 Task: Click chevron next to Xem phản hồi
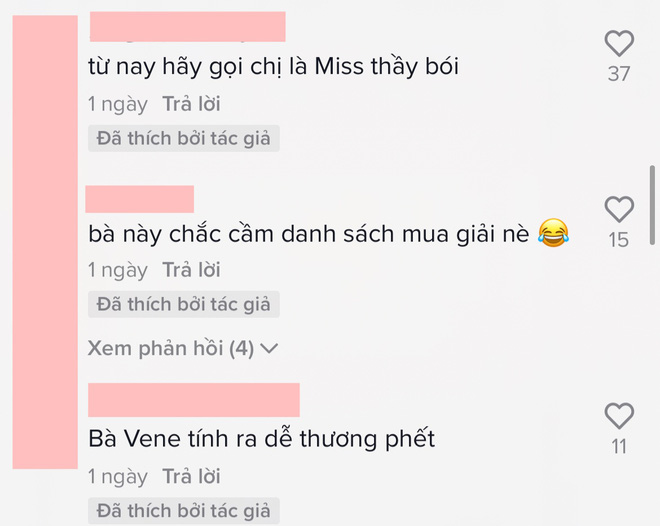(x=269, y=349)
